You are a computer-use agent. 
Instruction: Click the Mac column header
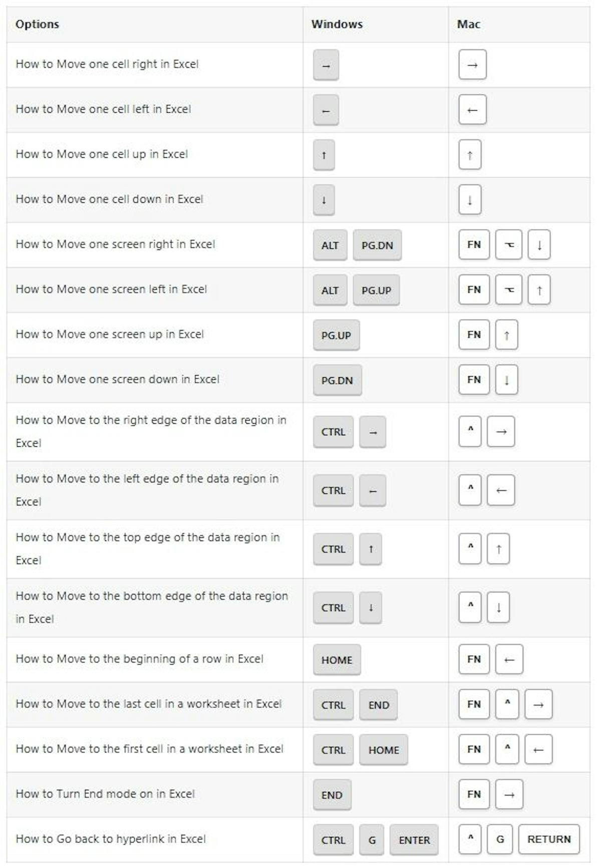(x=468, y=24)
